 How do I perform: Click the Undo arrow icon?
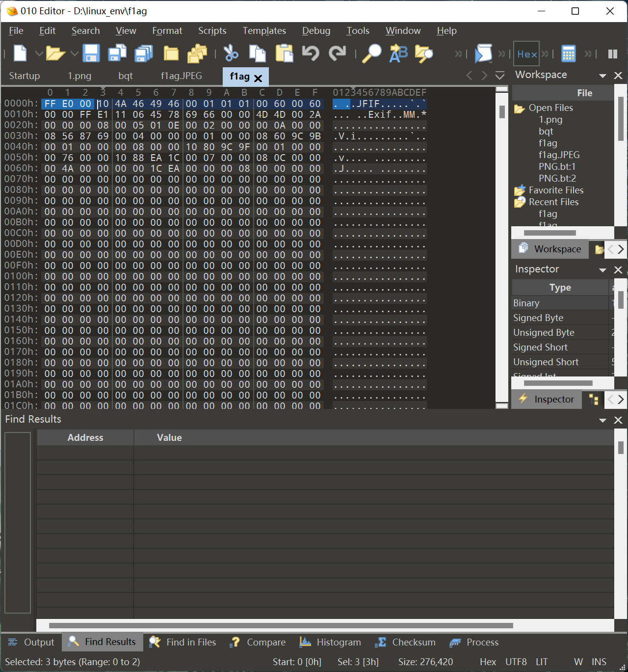(311, 53)
